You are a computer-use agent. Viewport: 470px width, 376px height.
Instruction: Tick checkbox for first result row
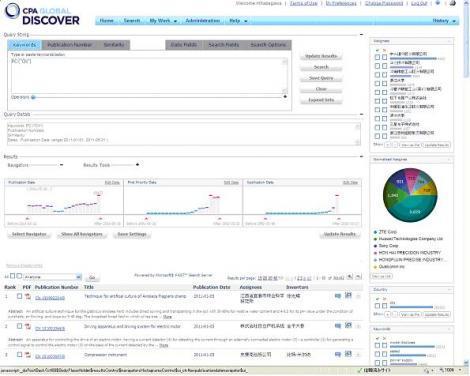click(19, 296)
